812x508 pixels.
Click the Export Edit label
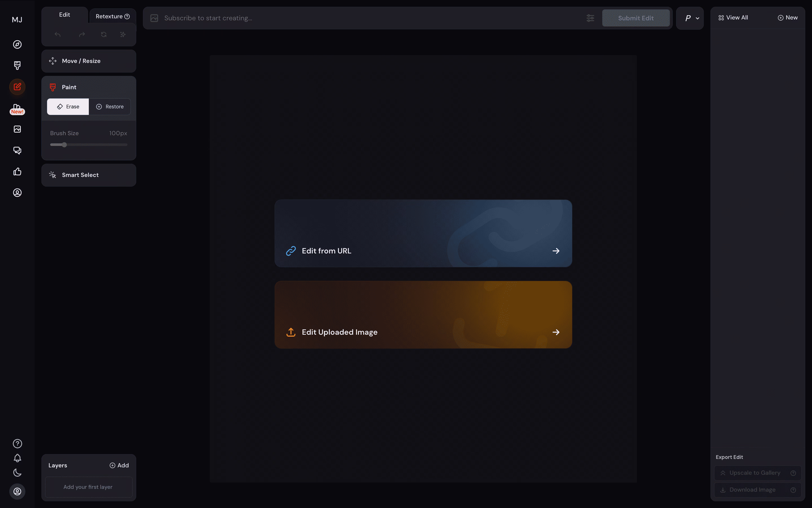click(729, 457)
